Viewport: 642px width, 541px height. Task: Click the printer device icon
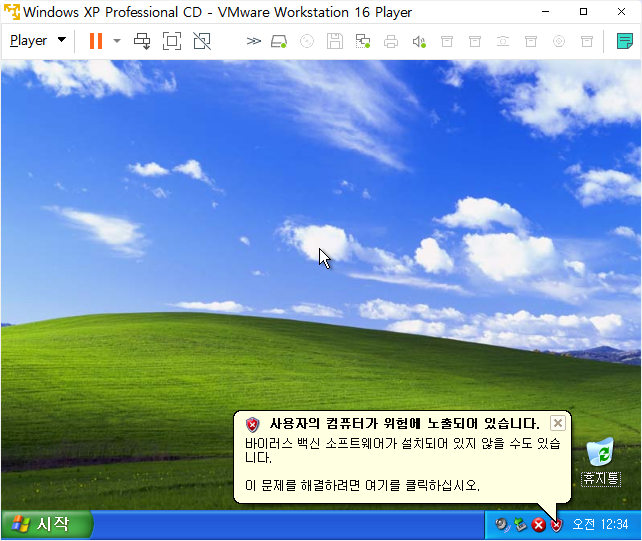pos(391,41)
